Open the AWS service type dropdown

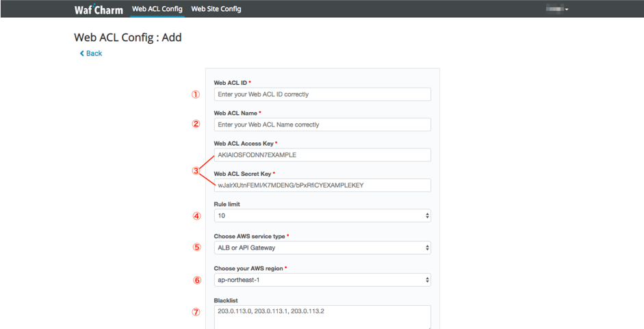click(322, 248)
